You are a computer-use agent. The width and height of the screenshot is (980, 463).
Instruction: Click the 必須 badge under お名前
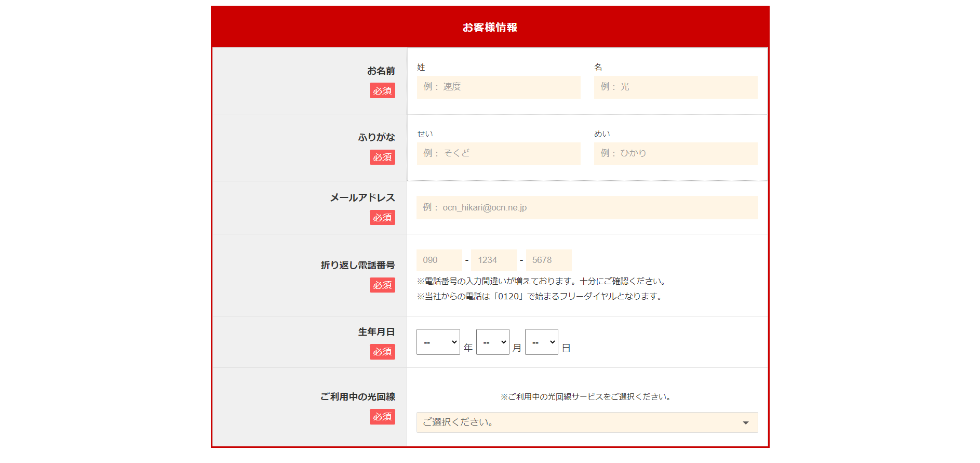click(382, 90)
